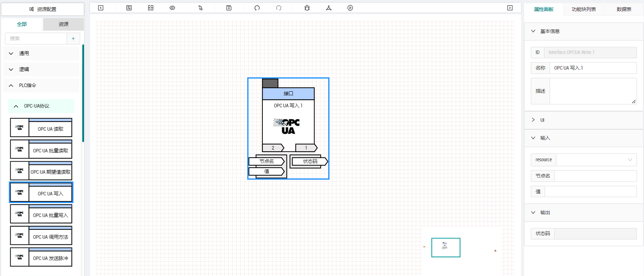644x276 pixels.
Task: Click the OPC UA 发送脉冲 block icon
Action: pos(20,257)
